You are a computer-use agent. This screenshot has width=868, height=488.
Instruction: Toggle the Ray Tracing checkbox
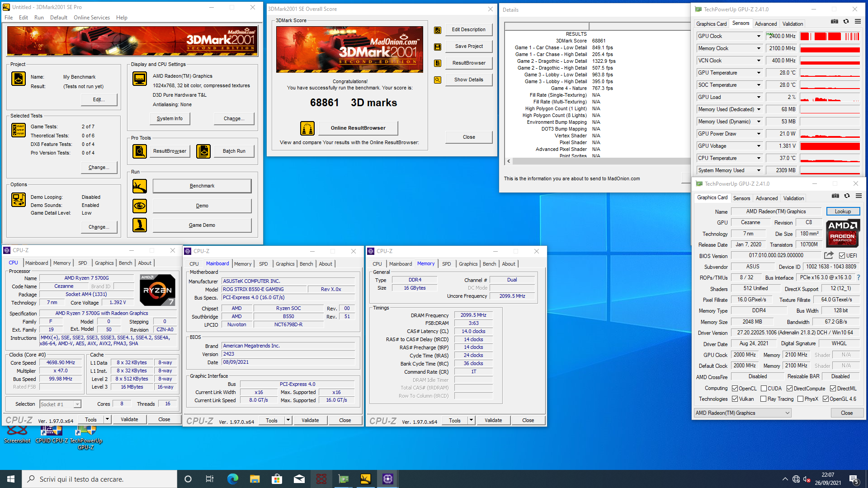tap(763, 399)
